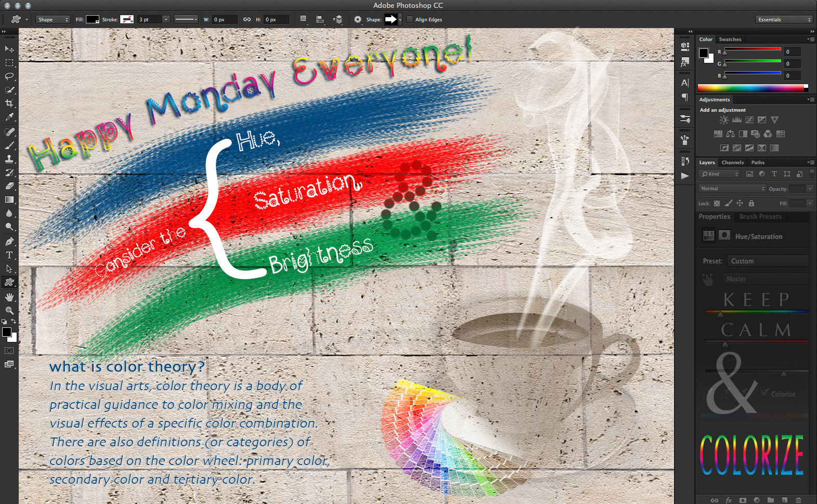This screenshot has width=817, height=504.
Task: Open the Color panel flyout menu
Action: point(811,39)
